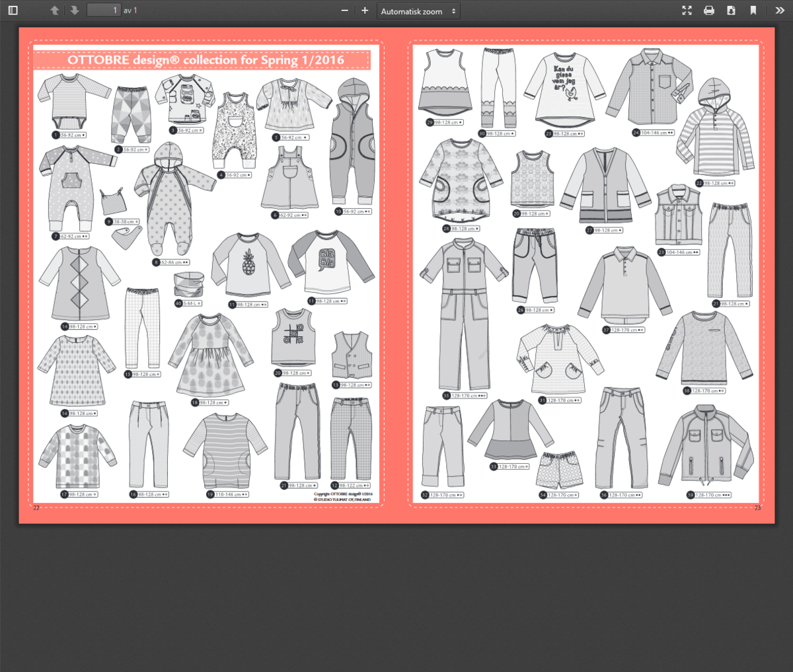Zoom out with the minus button

(344, 11)
